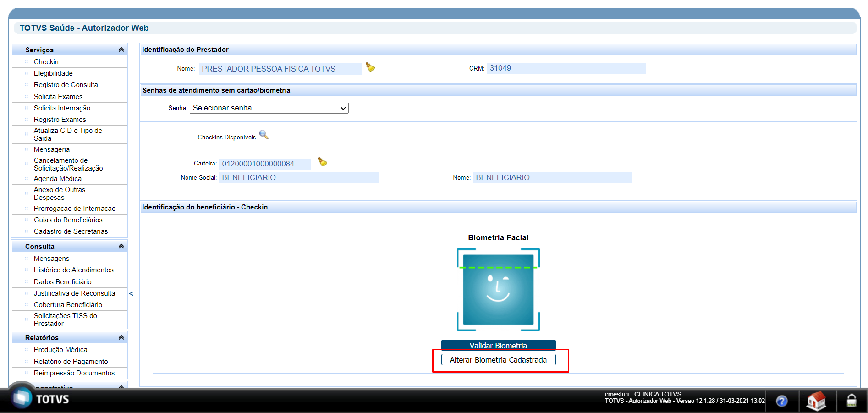
Task: Open Solicita Internação
Action: tap(62, 108)
